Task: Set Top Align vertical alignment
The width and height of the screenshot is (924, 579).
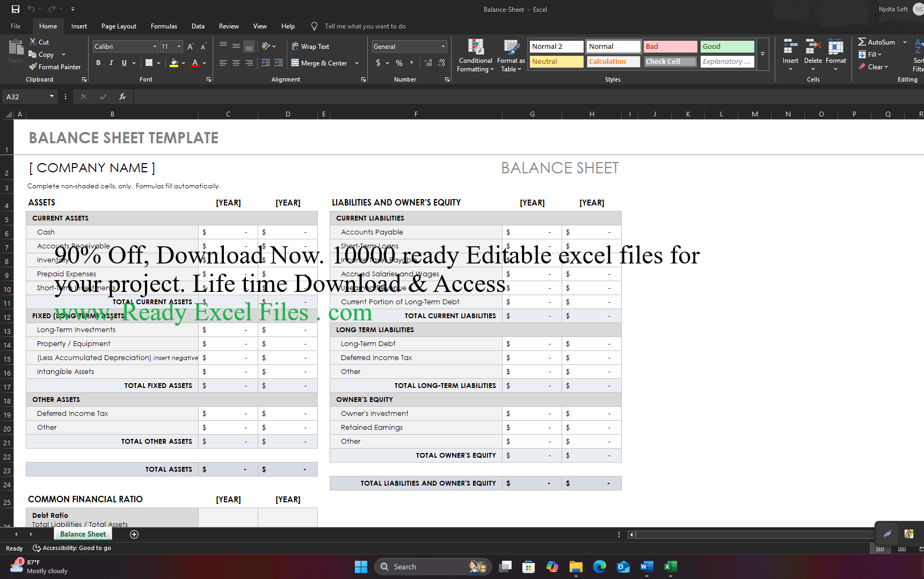Action: (x=223, y=46)
